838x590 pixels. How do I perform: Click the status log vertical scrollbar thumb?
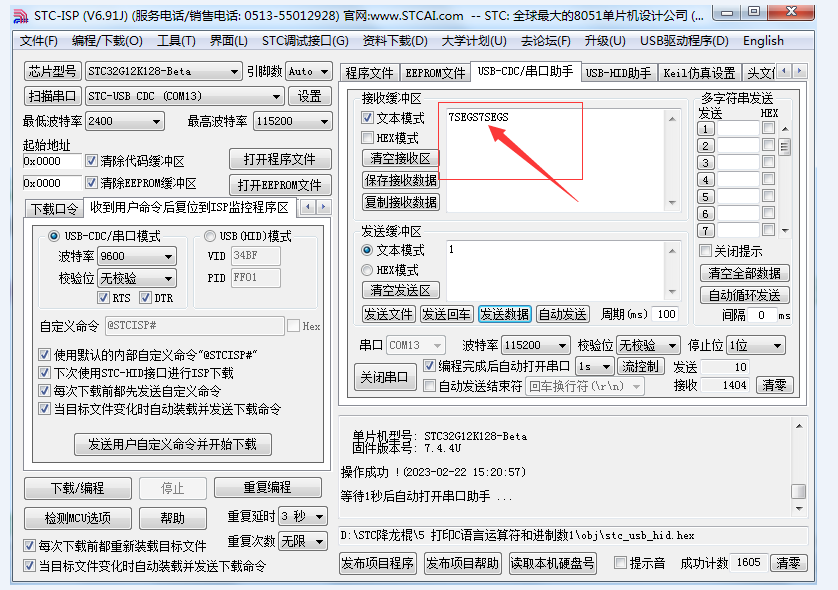pyautogui.click(x=798, y=491)
